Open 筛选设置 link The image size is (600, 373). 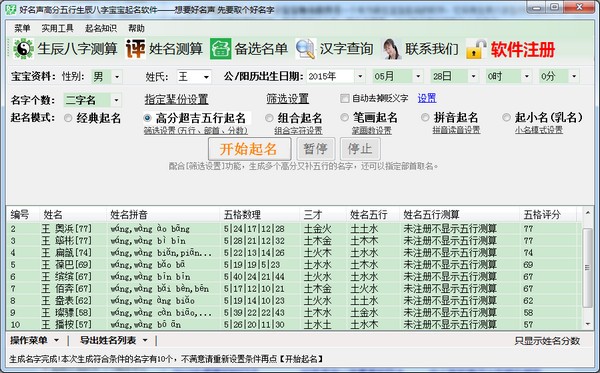coord(288,99)
